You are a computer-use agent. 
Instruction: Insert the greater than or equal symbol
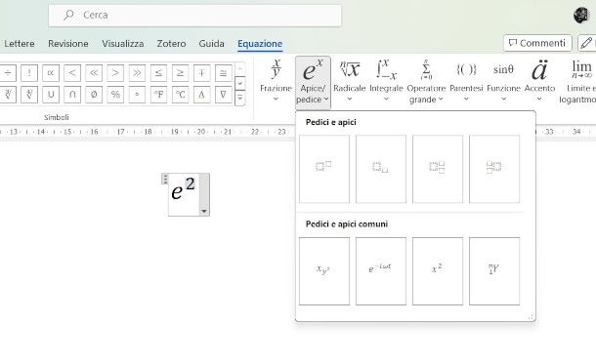(x=180, y=72)
